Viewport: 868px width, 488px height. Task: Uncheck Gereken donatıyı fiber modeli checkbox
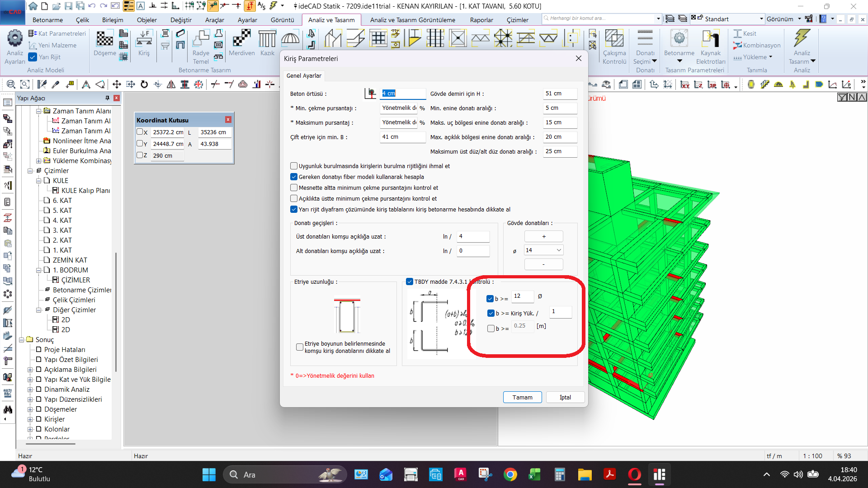(x=294, y=177)
